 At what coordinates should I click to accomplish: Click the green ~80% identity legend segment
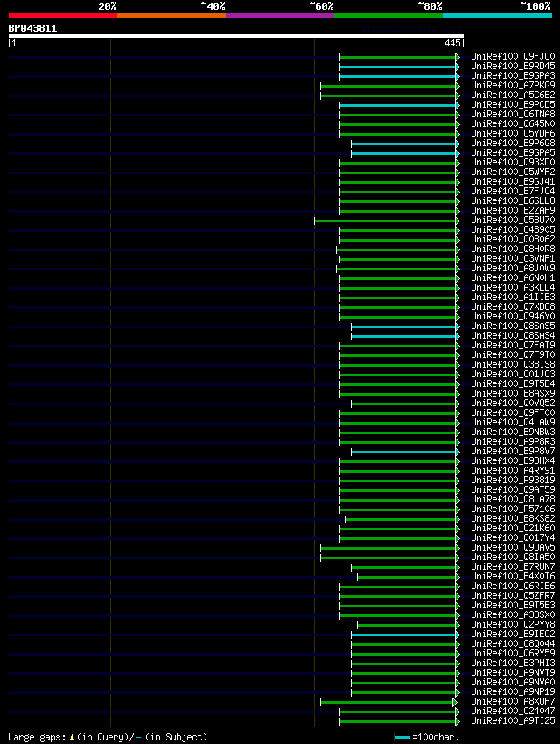point(388,16)
